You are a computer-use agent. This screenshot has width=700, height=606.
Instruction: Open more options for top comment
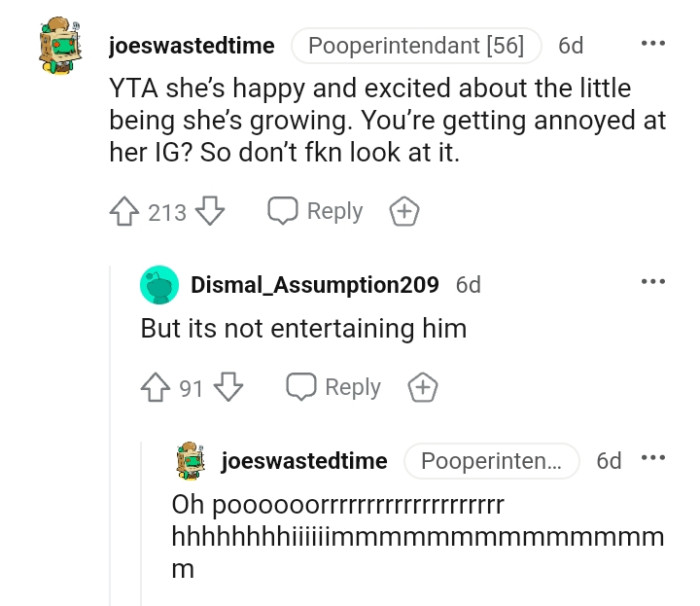click(x=653, y=45)
